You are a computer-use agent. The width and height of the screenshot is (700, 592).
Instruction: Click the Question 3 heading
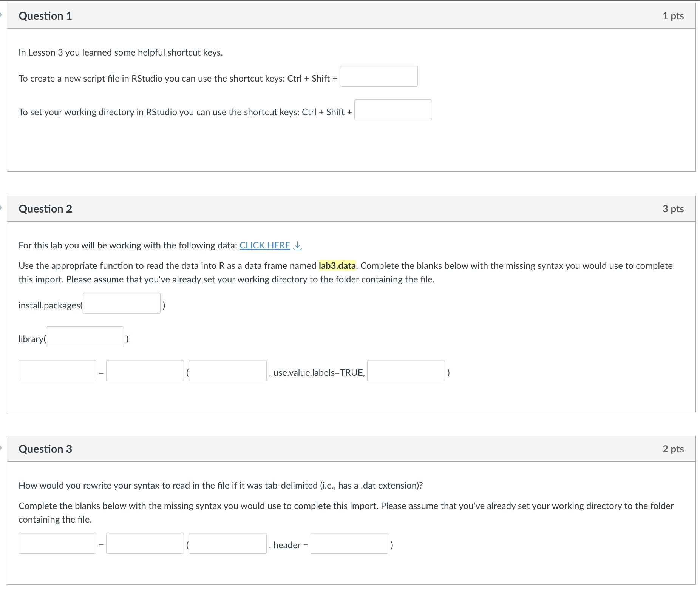45,449
